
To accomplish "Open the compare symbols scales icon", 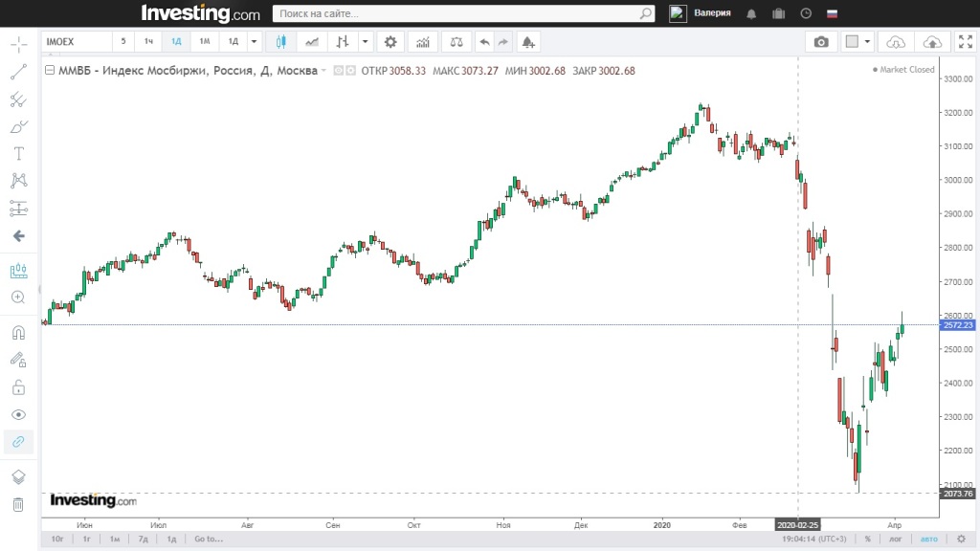I will (456, 42).
